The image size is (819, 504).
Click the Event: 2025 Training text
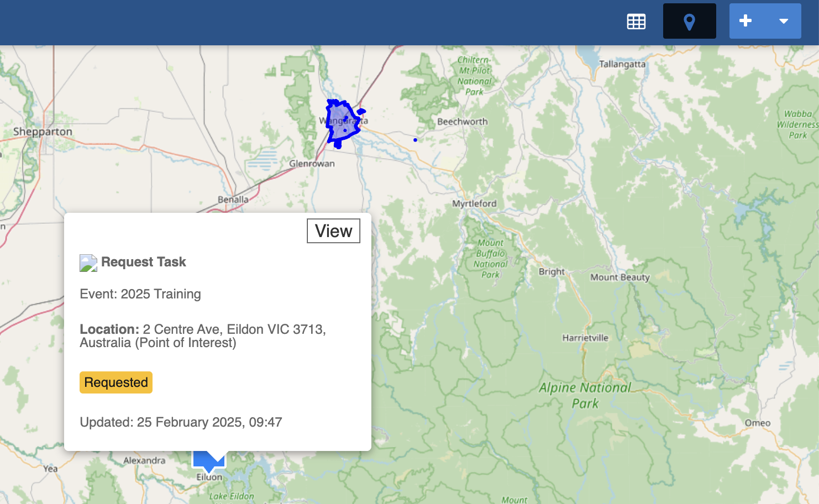point(140,294)
